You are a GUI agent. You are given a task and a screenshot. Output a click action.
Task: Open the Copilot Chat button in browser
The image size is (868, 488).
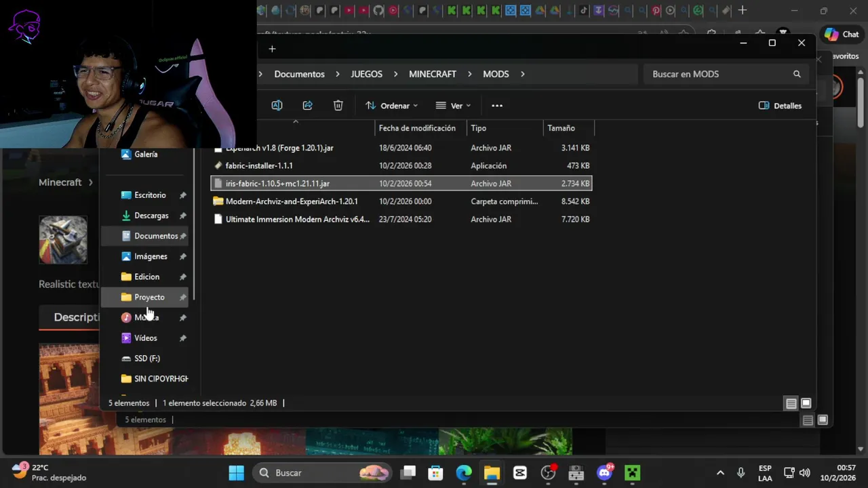tap(842, 35)
